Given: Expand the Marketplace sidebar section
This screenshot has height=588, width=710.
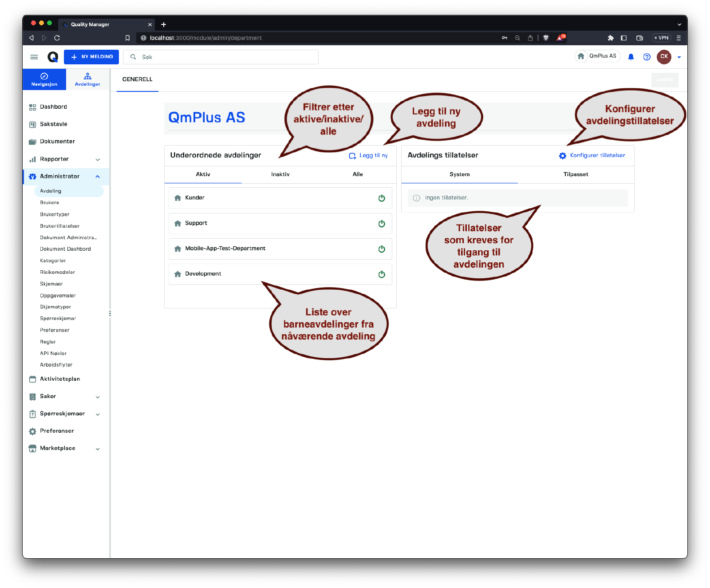Looking at the screenshot, I should tap(98, 449).
